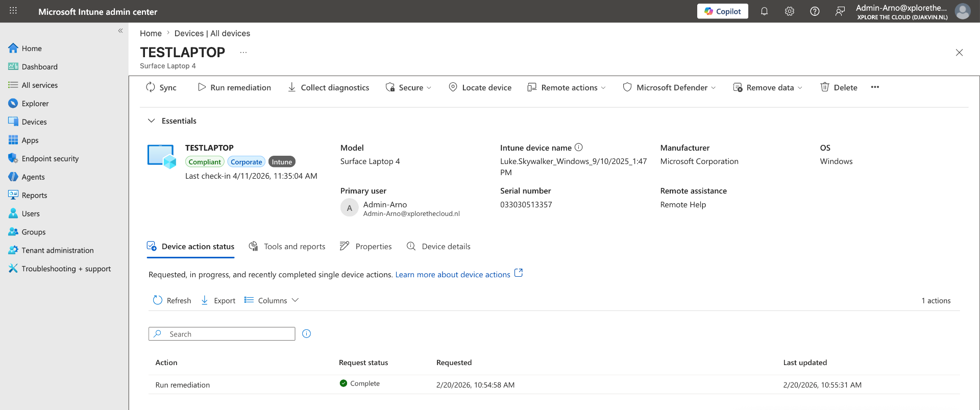Expand the Remove data dropdown
Image resolution: width=980 pixels, height=410 pixels.
coord(768,87)
